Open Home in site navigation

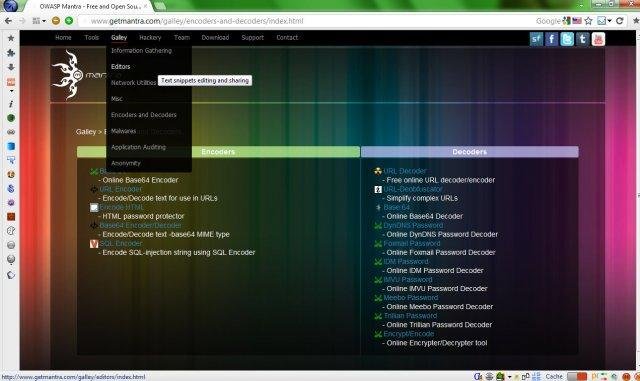pos(63,38)
